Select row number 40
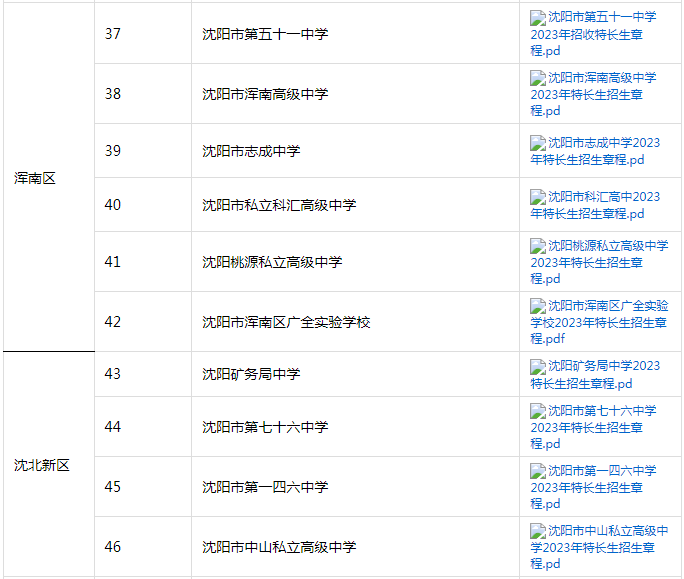Viewport: 684px width, 579px height. click(113, 205)
